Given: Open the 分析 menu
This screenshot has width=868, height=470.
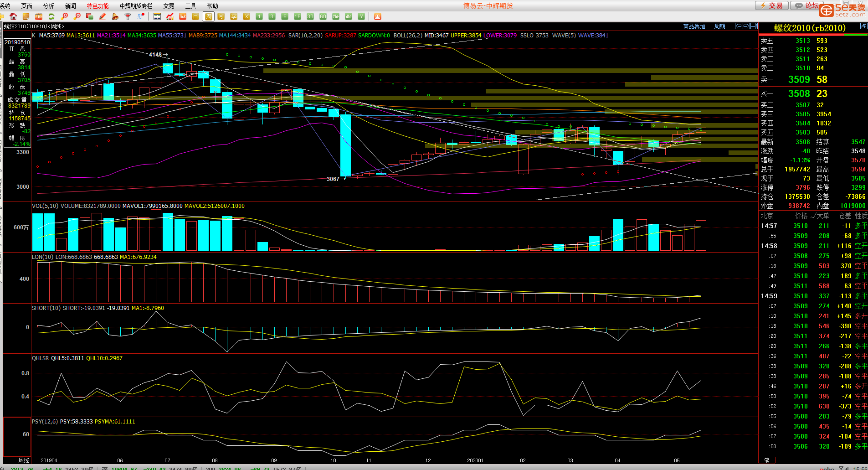Looking at the screenshot, I should (x=48, y=6).
